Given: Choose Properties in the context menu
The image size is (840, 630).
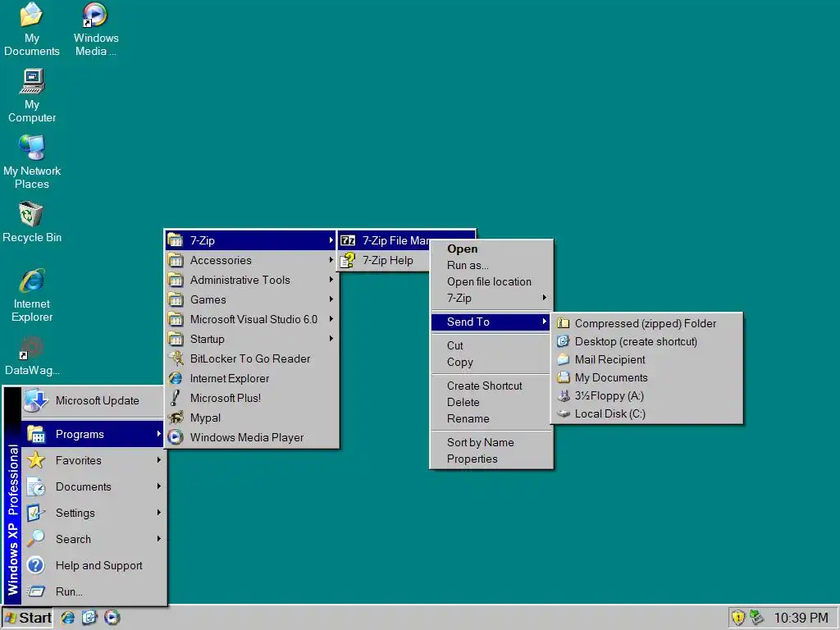Looking at the screenshot, I should [x=491, y=459].
